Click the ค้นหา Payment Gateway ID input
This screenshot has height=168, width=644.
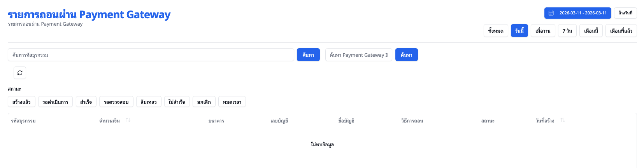358,55
